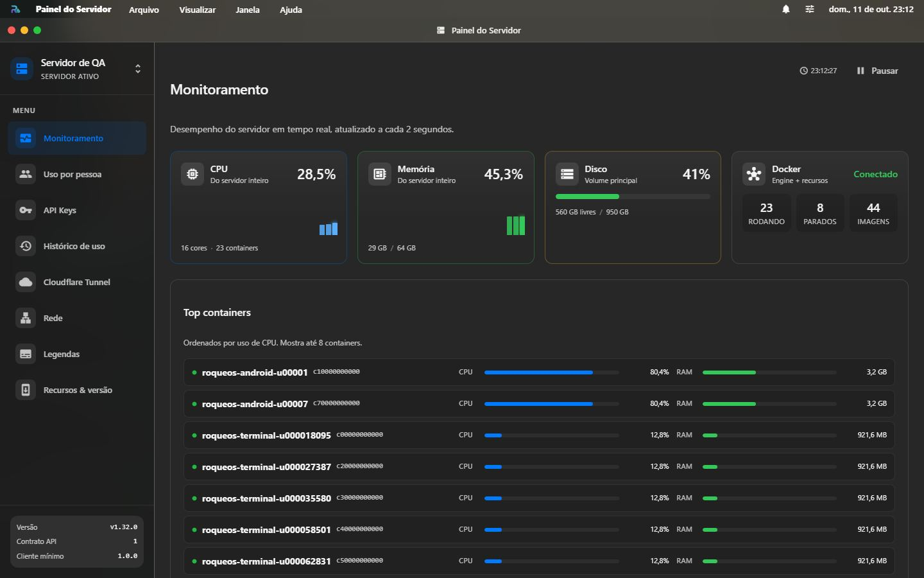Click the Recursos & versão icon
924x578 pixels.
click(x=26, y=390)
